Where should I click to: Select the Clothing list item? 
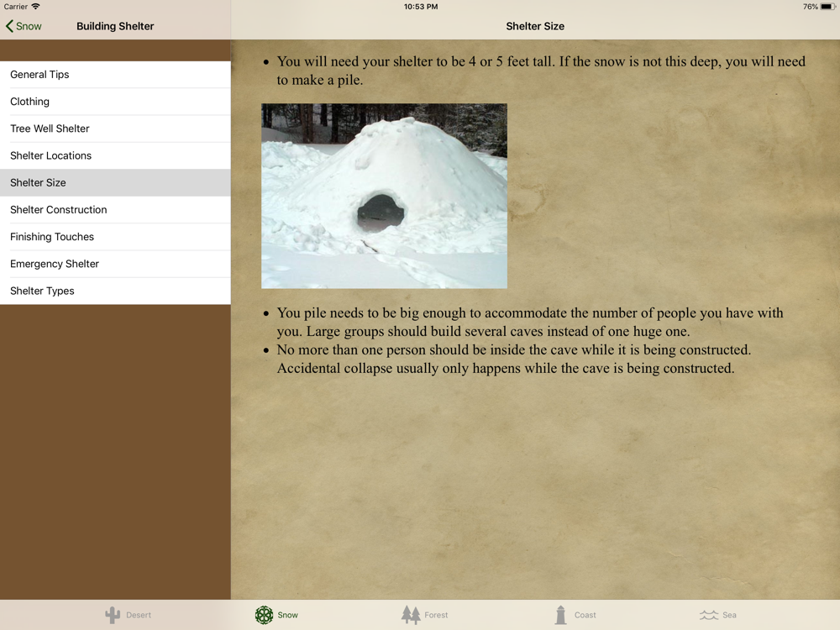pos(115,102)
